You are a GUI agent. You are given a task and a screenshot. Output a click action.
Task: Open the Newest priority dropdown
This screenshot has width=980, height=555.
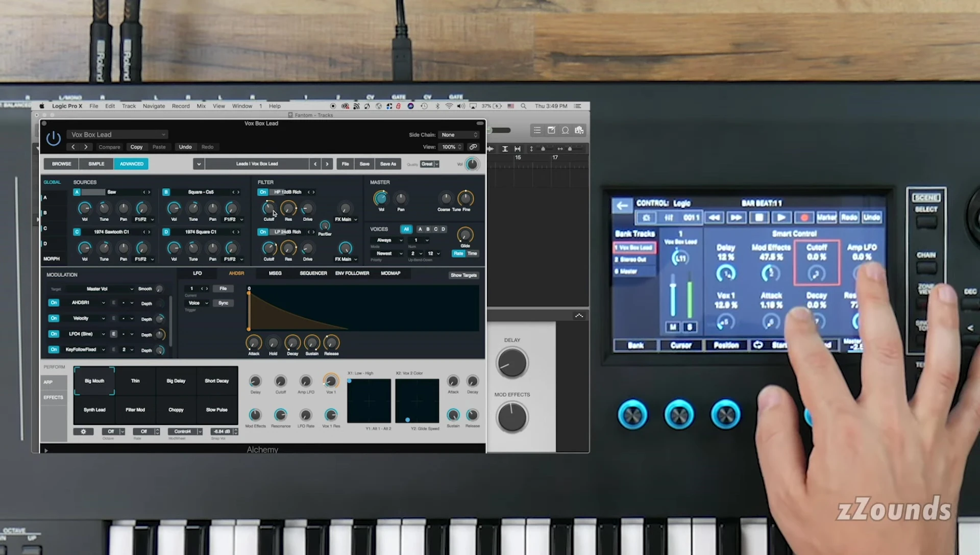[388, 254]
